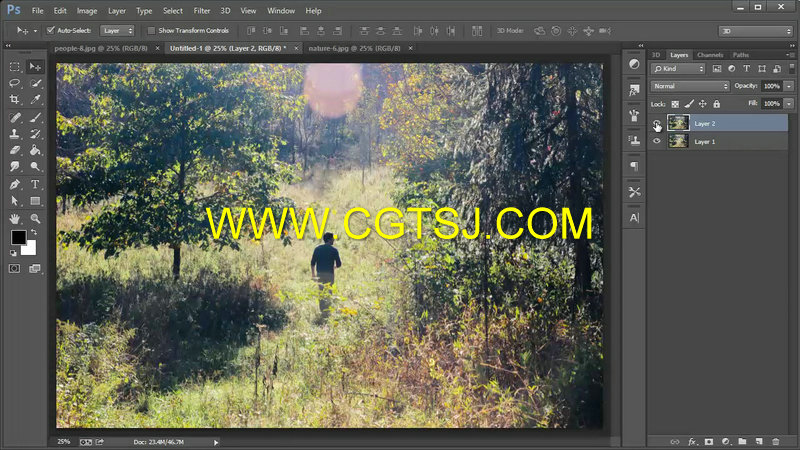Select the Spot Healing Brush tool
The image size is (800, 450).
tap(14, 118)
